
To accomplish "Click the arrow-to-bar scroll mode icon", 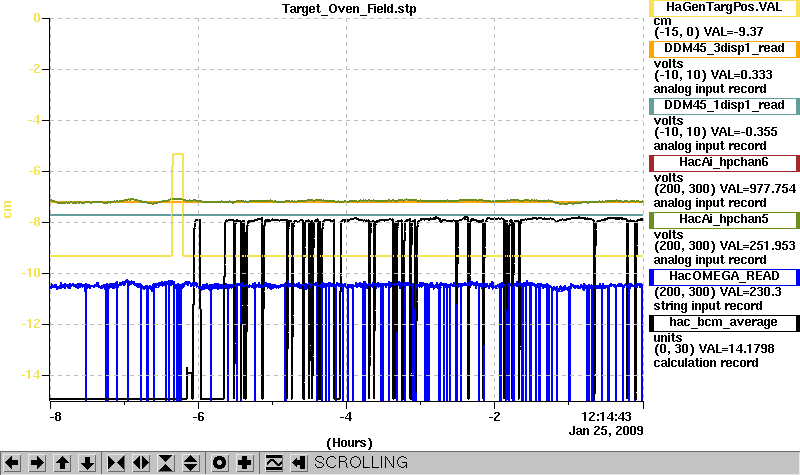I will (x=299, y=463).
